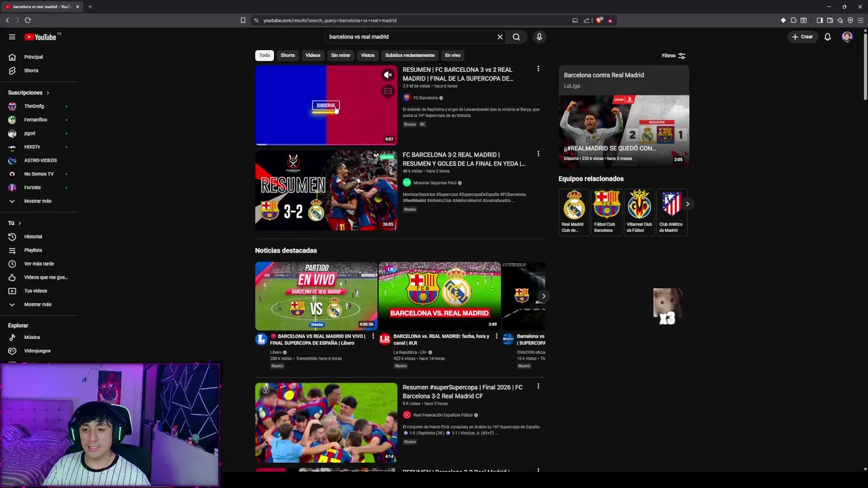The image size is (868, 488).
Task: Clear the search box with X
Action: 500,37
